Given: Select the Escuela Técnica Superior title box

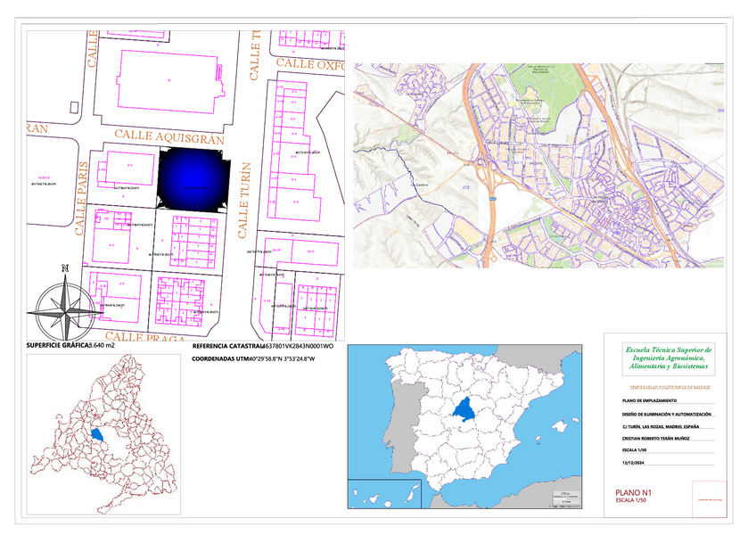Looking at the screenshot, I should coord(668,358).
